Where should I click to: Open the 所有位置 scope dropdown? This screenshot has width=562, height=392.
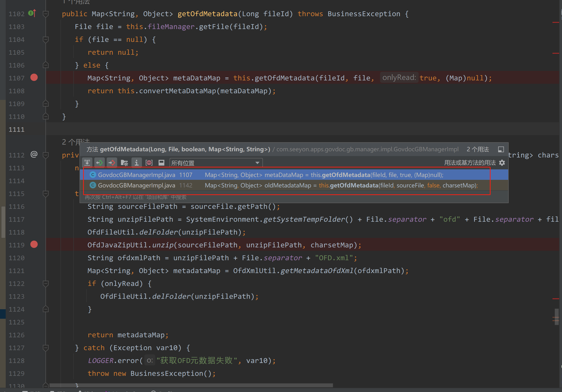click(216, 163)
